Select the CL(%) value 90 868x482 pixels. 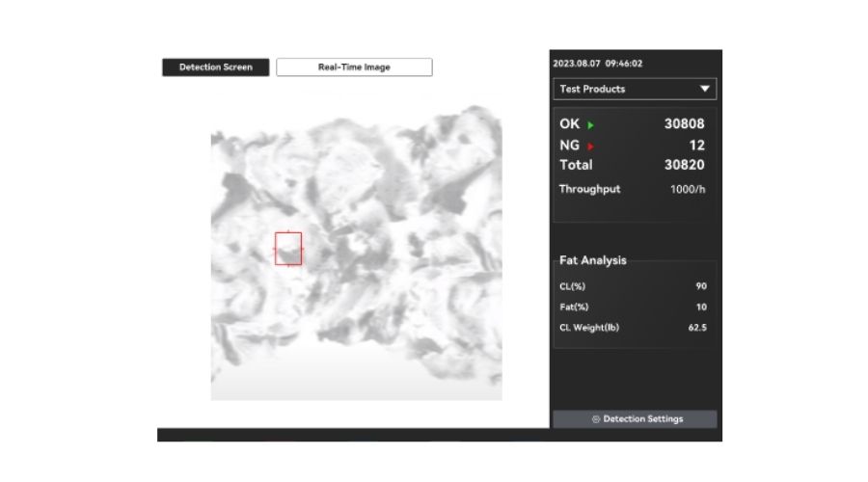(701, 286)
